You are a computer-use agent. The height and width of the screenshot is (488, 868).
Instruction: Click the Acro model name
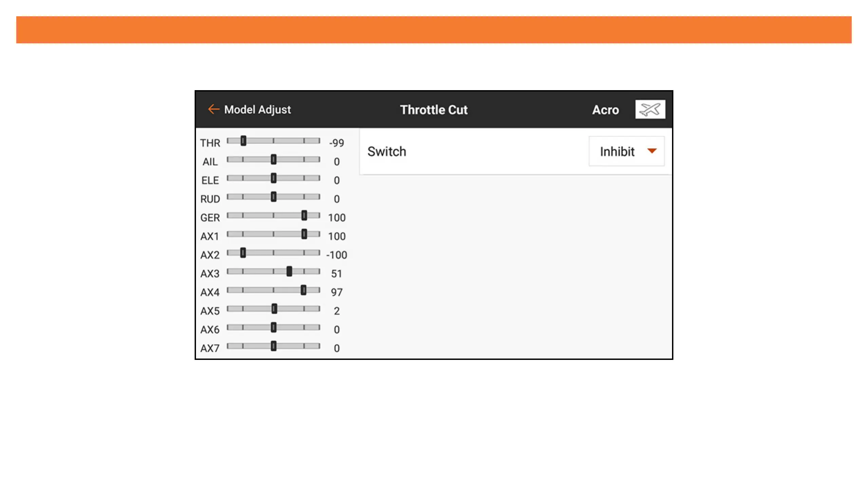coord(605,110)
